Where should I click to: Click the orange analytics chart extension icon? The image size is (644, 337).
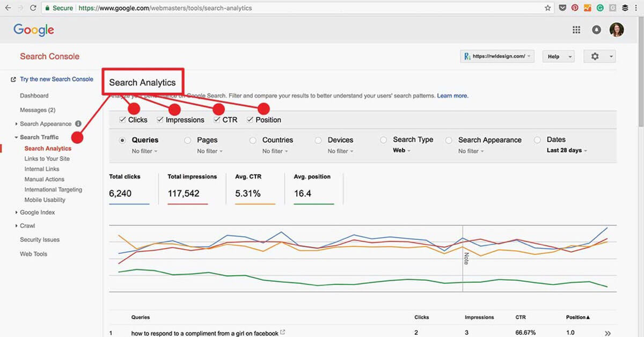[x=588, y=8]
